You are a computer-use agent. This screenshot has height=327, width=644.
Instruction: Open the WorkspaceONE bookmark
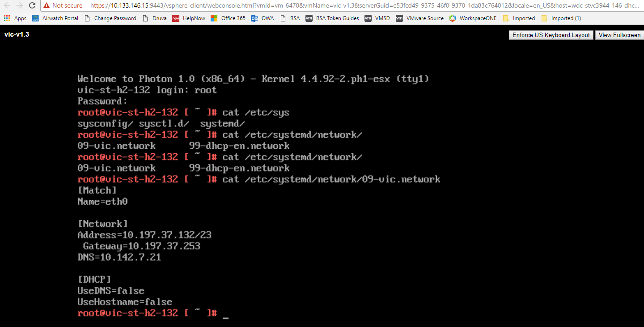(x=473, y=18)
